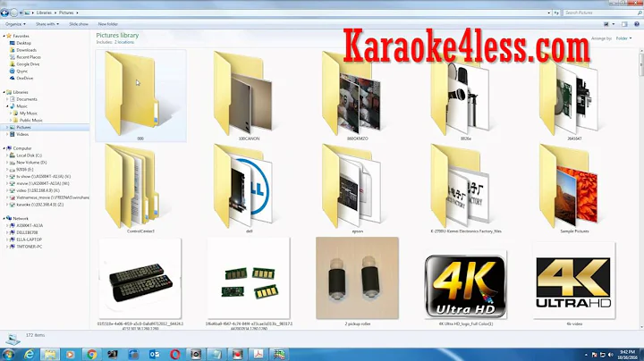Select the 4k-video image thumbnail
Image resolution: width=644 pixels, height=361 pixels.
(574, 281)
